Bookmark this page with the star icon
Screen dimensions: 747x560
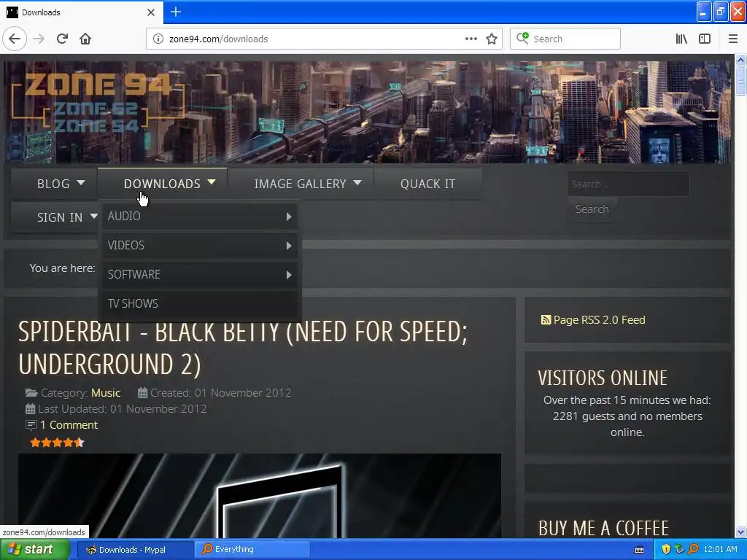point(492,39)
